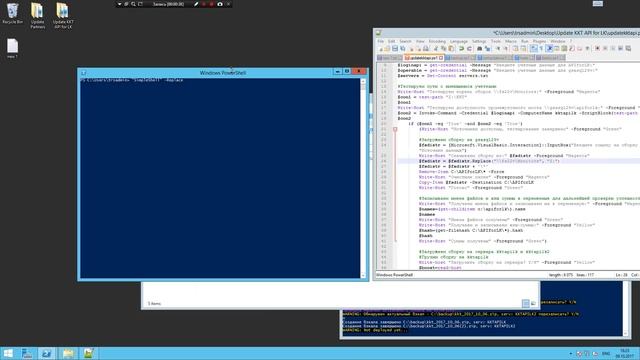The height and width of the screenshot is (360, 640).
Task: Open the Macro menu in Notepad++
Action: click(x=511, y=41)
